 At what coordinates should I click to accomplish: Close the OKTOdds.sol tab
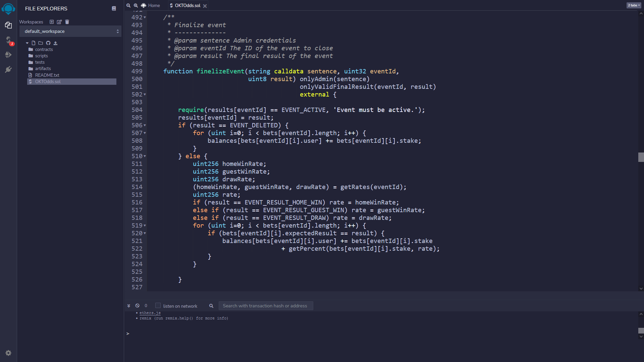(x=205, y=6)
